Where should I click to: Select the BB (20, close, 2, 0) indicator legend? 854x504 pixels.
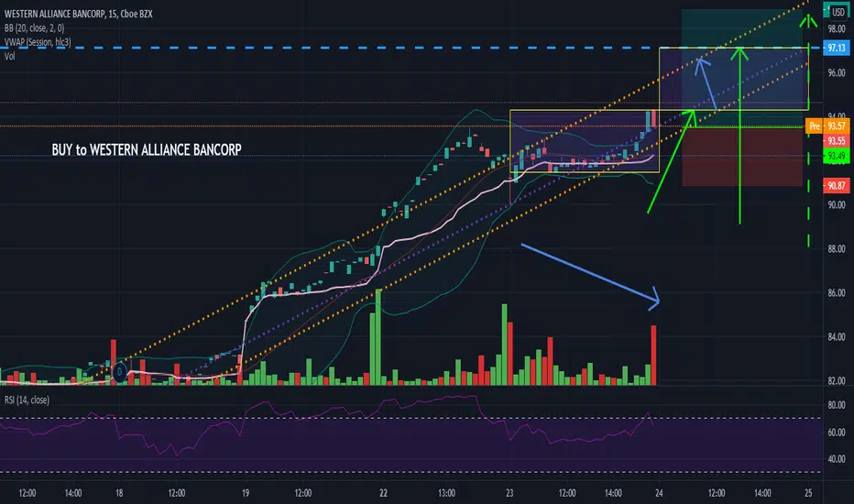pyautogui.click(x=34, y=27)
